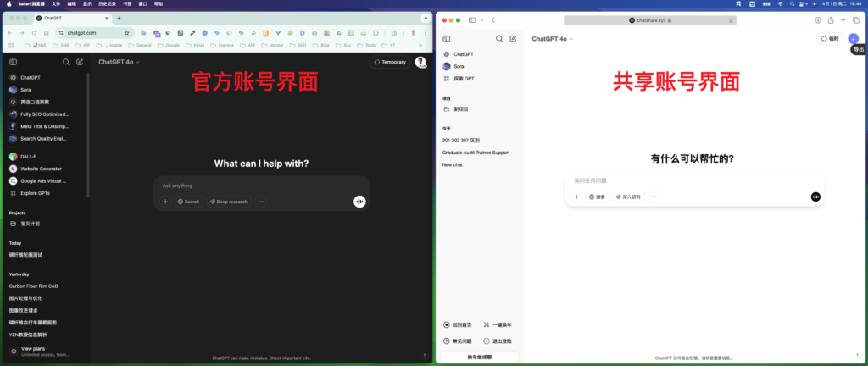Toggle the 临时 temporary chat button
Viewport: 868px width, 366px height.
tap(829, 39)
